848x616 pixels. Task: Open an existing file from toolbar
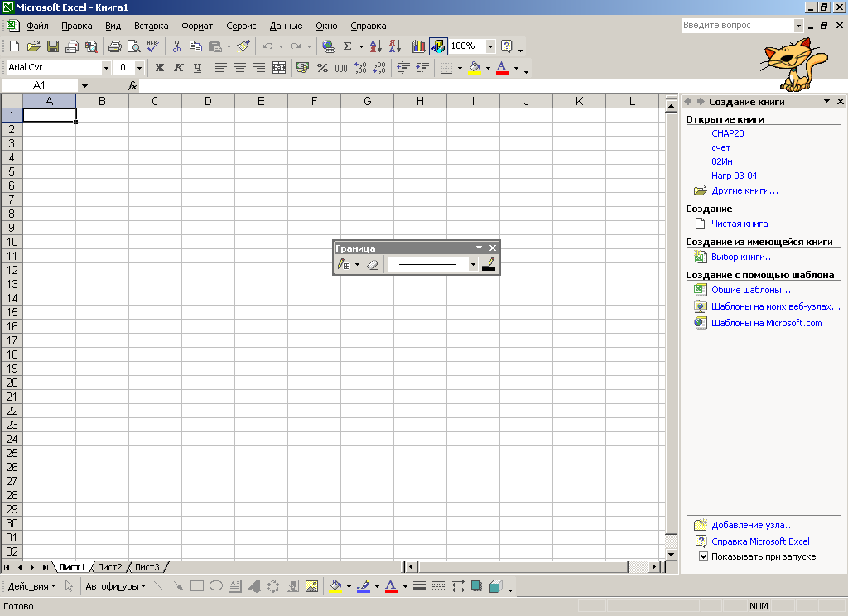(x=33, y=46)
